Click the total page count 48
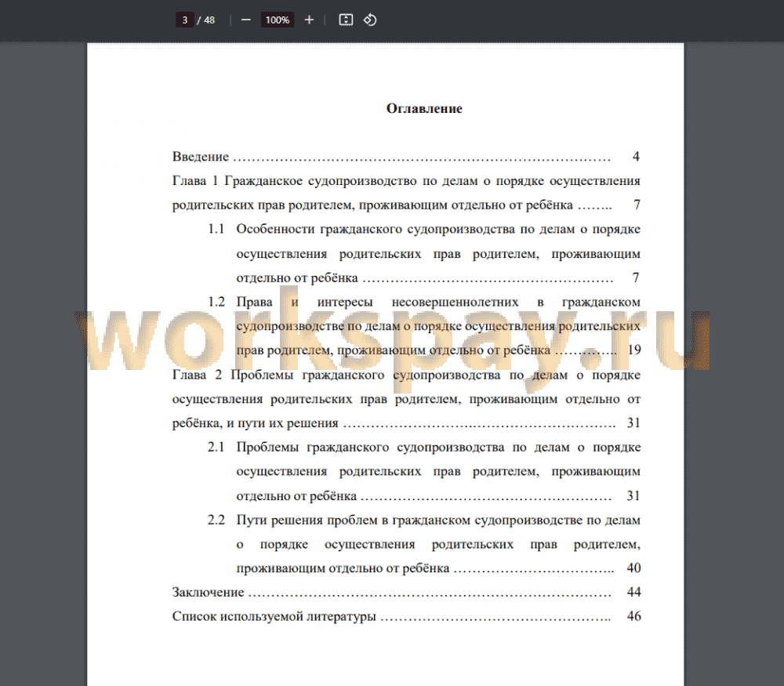This screenshot has height=686, width=784. coord(209,20)
